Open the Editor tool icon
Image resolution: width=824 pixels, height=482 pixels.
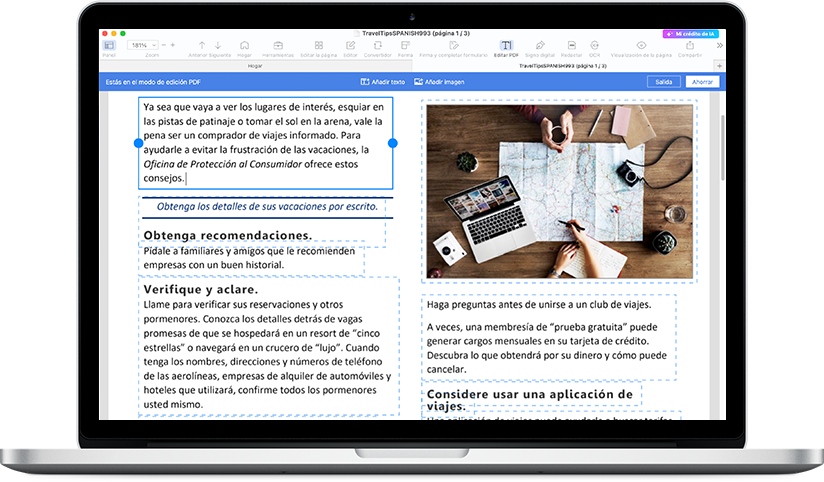(x=351, y=46)
